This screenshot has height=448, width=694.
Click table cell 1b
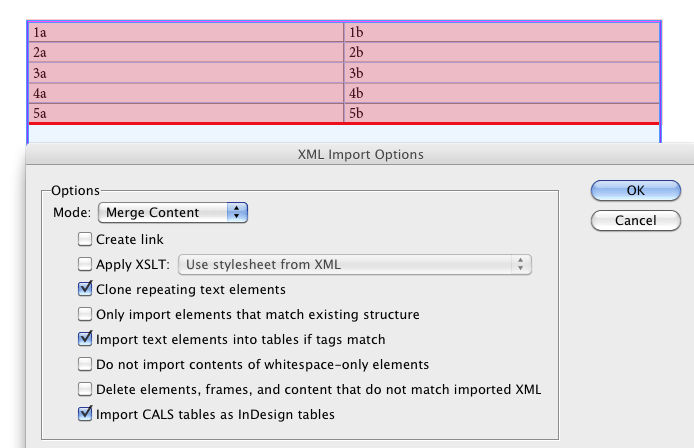click(x=502, y=32)
